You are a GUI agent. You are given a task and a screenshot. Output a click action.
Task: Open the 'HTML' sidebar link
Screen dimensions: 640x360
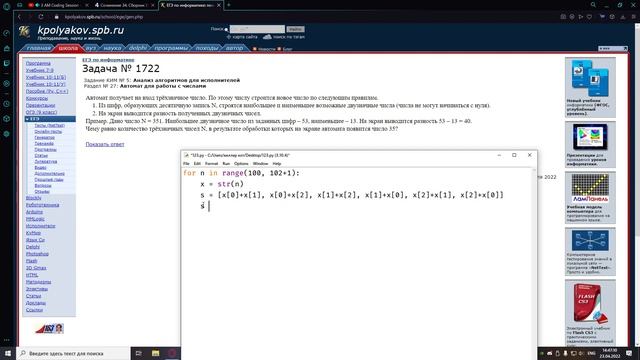tap(32, 275)
